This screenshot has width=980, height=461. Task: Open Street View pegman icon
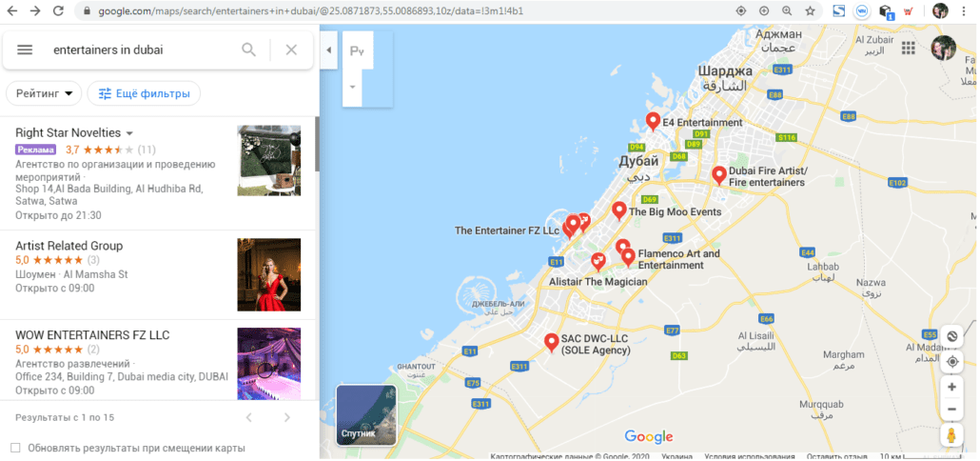tap(951, 435)
